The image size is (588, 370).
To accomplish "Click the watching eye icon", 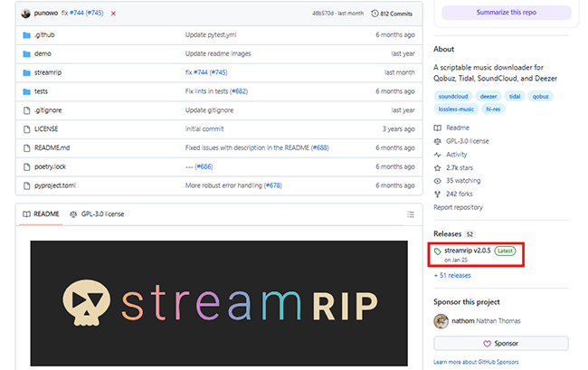I will pyautogui.click(x=437, y=181).
